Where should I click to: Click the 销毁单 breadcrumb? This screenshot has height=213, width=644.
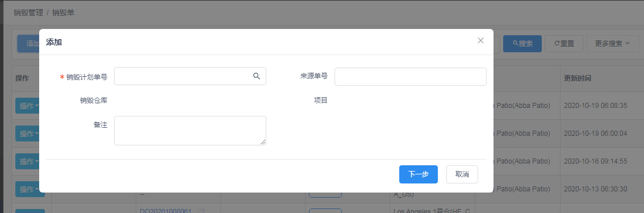click(x=63, y=12)
